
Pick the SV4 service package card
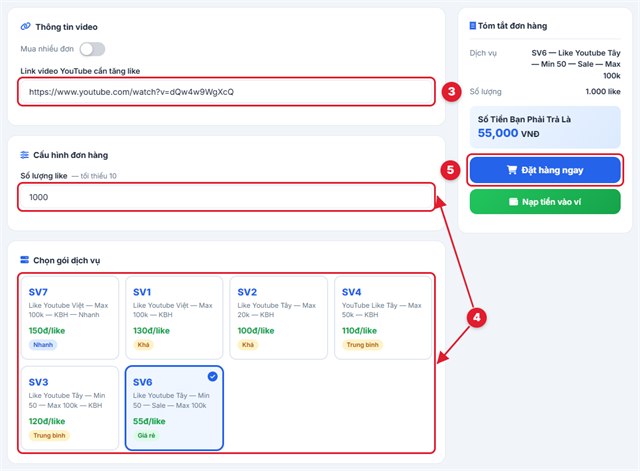coord(383,318)
